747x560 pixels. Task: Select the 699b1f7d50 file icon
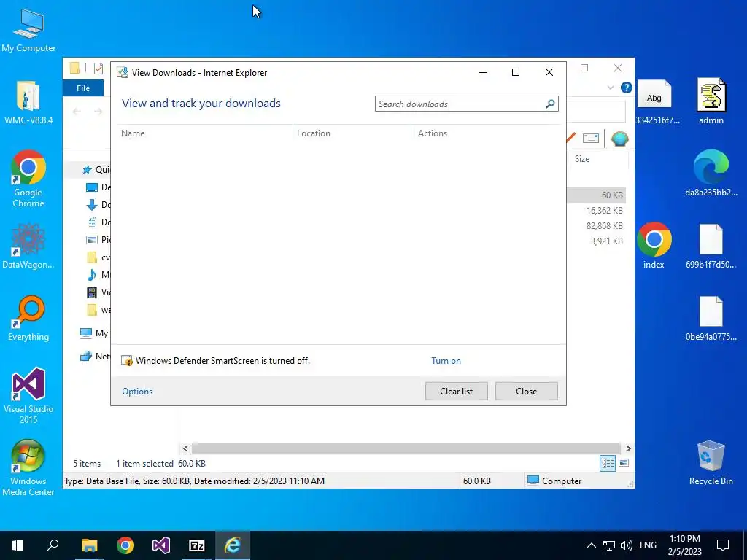[711, 246]
